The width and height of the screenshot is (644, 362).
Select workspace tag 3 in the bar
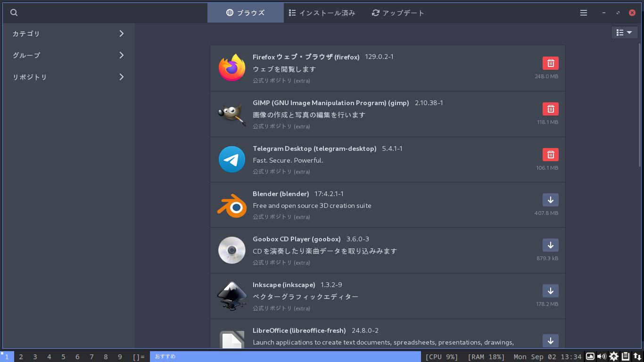pyautogui.click(x=35, y=357)
